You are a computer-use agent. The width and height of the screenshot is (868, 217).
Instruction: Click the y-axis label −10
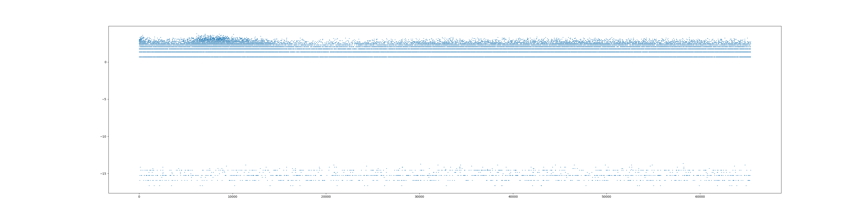click(103, 136)
